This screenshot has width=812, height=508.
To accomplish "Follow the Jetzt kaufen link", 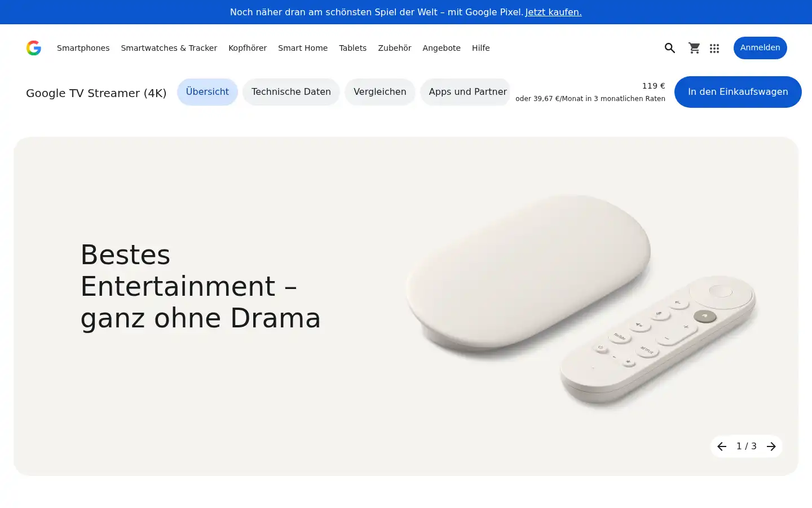I will click(x=553, y=12).
